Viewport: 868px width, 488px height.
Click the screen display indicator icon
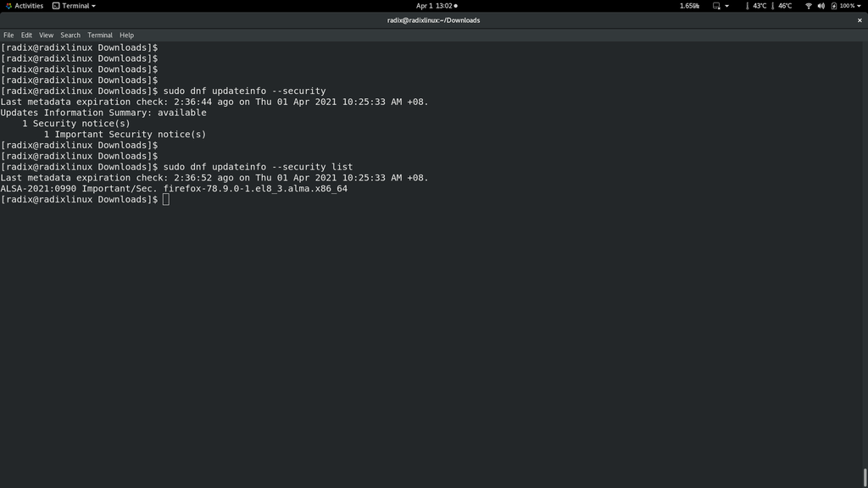tap(716, 6)
